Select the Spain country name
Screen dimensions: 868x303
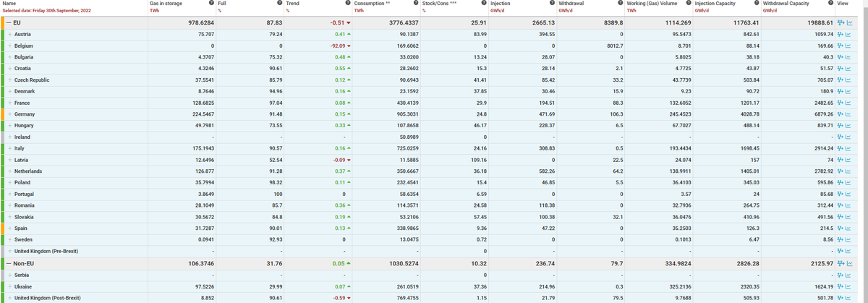click(22, 229)
